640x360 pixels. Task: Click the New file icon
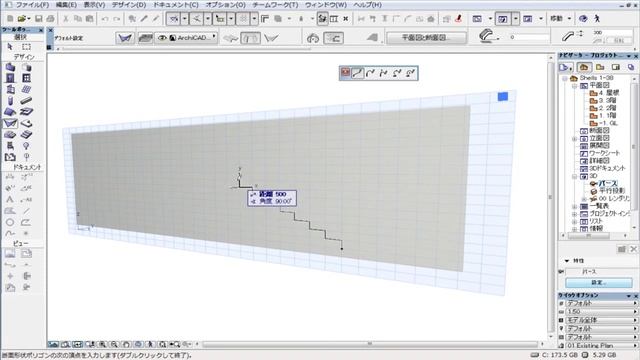pos(10,19)
